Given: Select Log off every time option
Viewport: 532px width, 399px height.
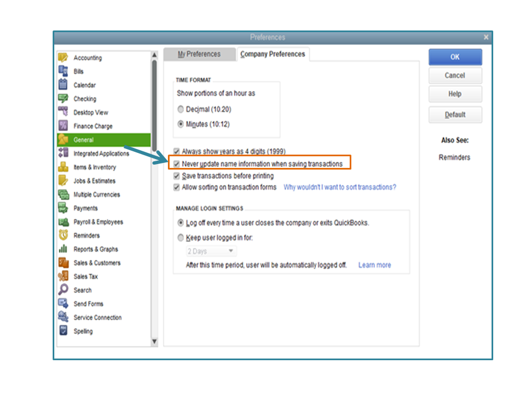Looking at the screenshot, I should (181, 223).
